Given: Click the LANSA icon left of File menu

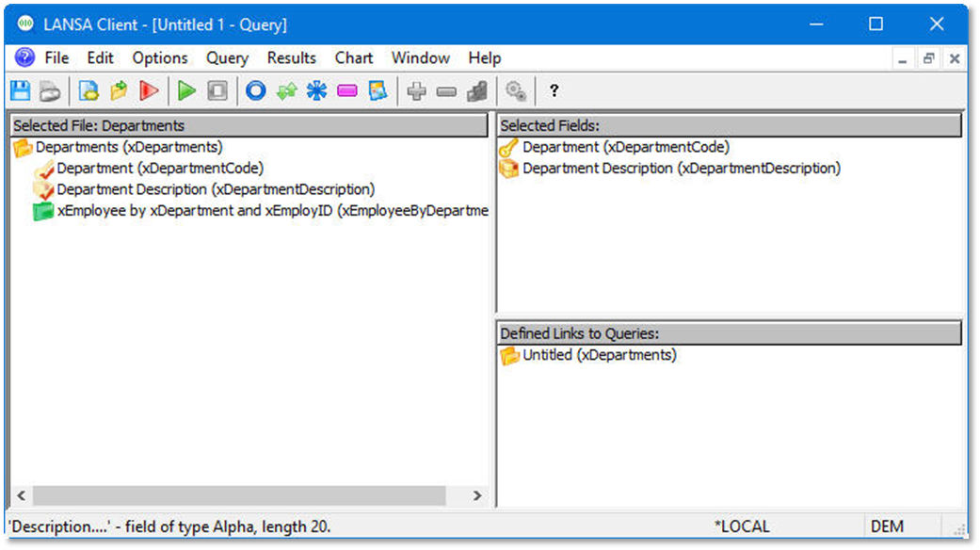Looking at the screenshot, I should [x=25, y=57].
